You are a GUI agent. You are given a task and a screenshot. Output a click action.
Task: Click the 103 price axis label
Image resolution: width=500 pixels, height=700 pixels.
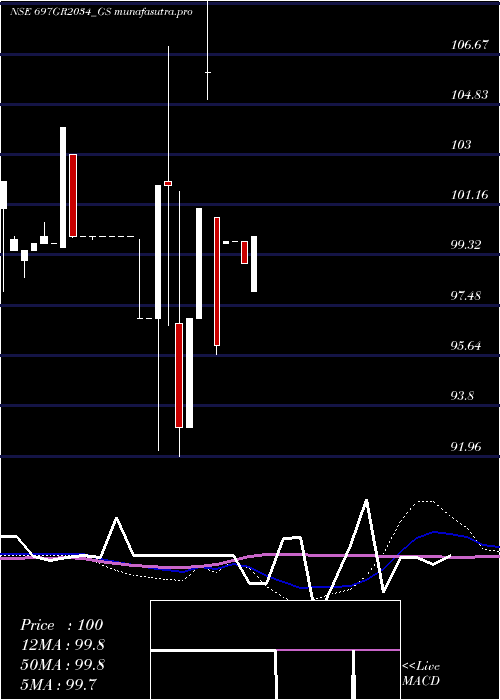[x=461, y=145]
